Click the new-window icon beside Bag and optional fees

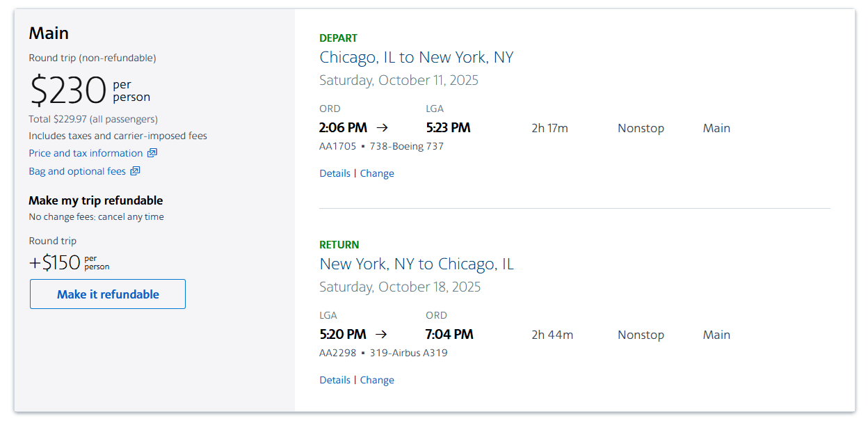[136, 171]
